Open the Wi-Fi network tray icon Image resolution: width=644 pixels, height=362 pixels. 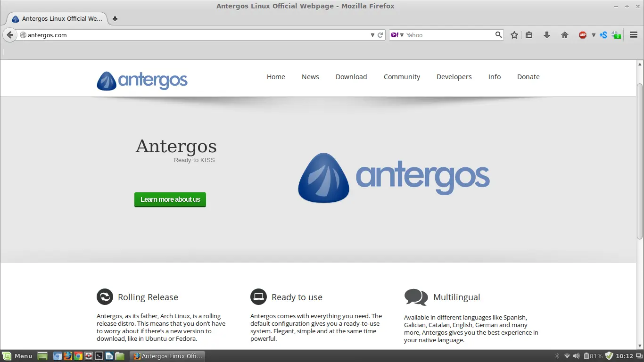[567, 356]
